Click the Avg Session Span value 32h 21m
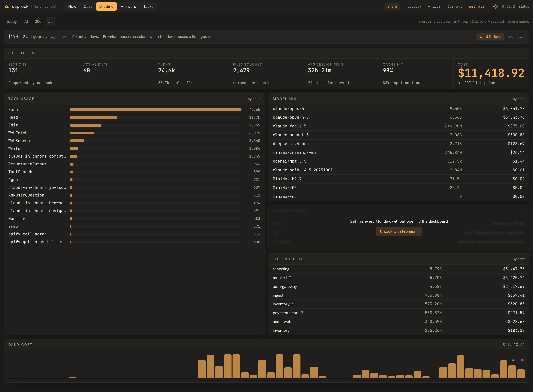The height and width of the screenshot is (392, 533). tap(319, 71)
